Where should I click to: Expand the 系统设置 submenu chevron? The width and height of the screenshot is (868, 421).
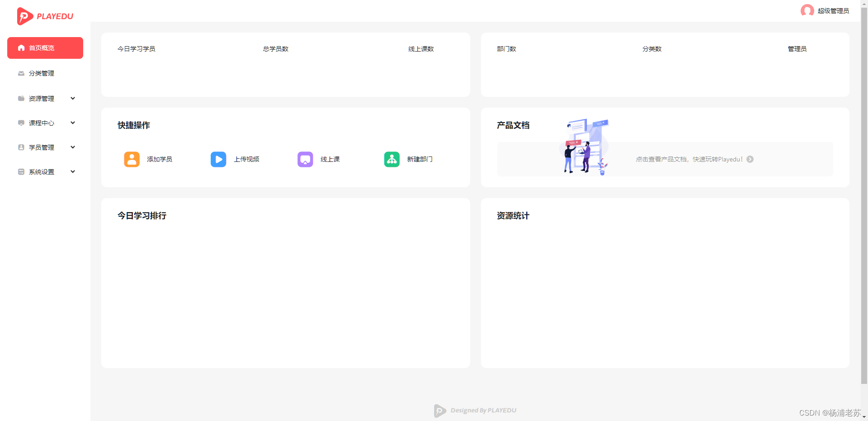(x=73, y=172)
